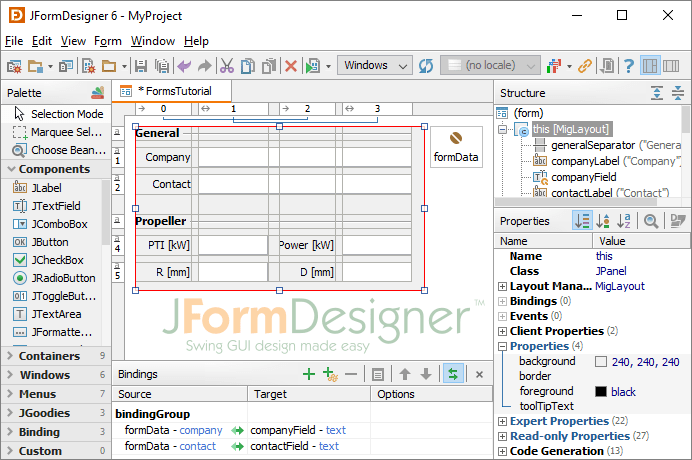The width and height of the screenshot is (692, 460).
Task: Toggle group by category in Properties
Action: coord(582,221)
